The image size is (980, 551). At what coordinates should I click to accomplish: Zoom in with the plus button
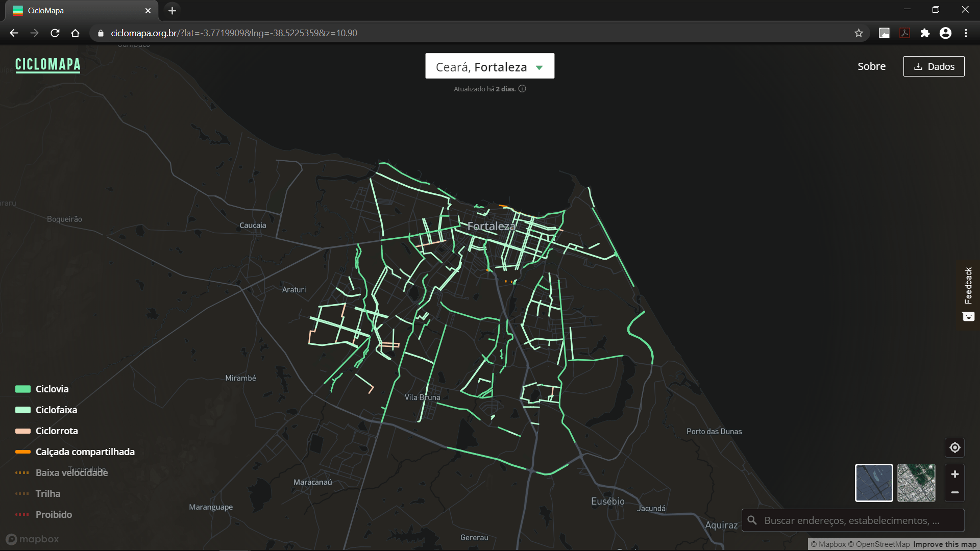click(x=954, y=474)
